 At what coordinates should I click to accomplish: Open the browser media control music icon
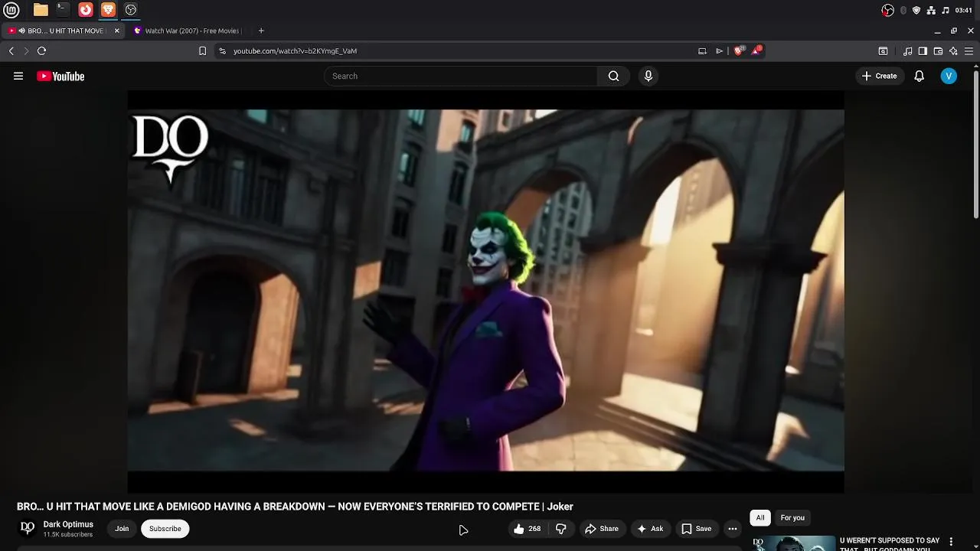tap(908, 51)
